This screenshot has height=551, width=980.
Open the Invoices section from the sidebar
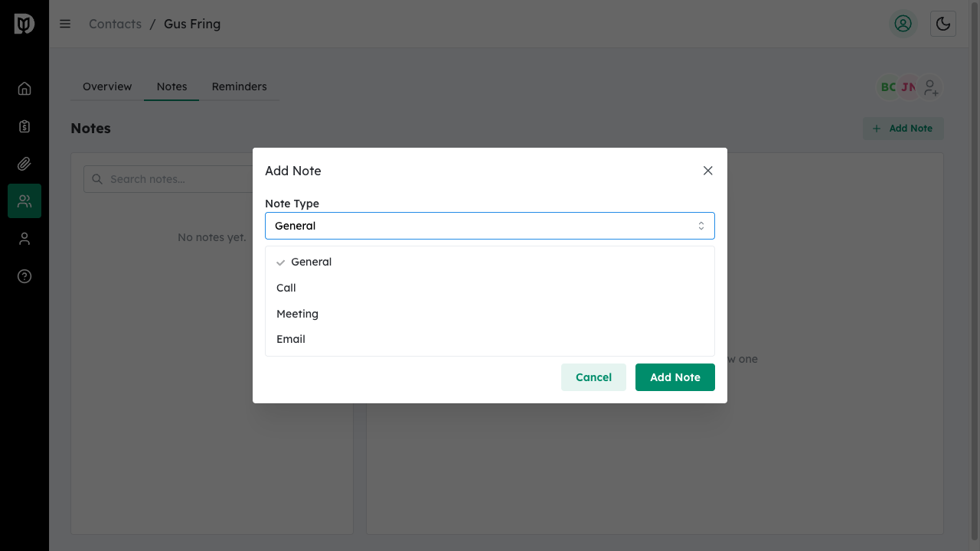pos(24,126)
